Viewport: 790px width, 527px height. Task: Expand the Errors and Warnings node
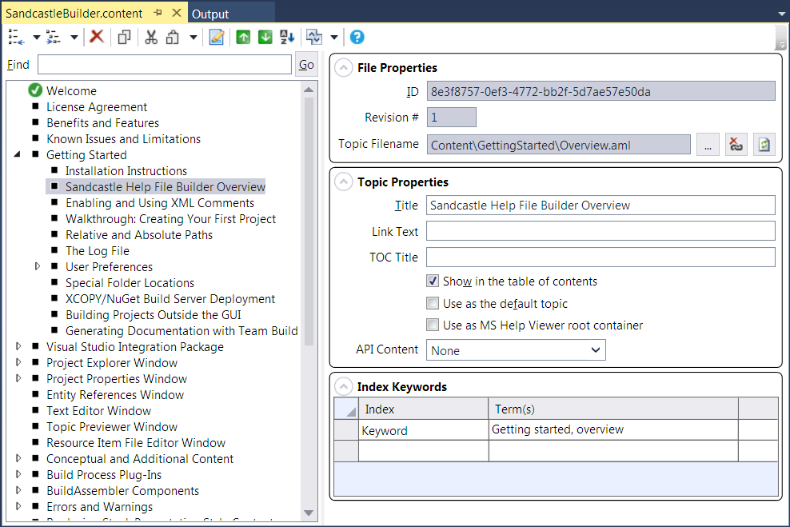[x=18, y=506]
